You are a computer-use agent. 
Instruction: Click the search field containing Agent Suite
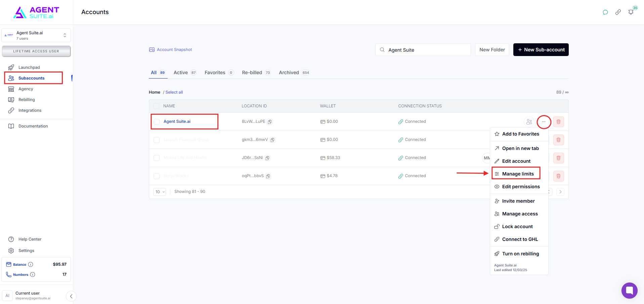tap(423, 50)
